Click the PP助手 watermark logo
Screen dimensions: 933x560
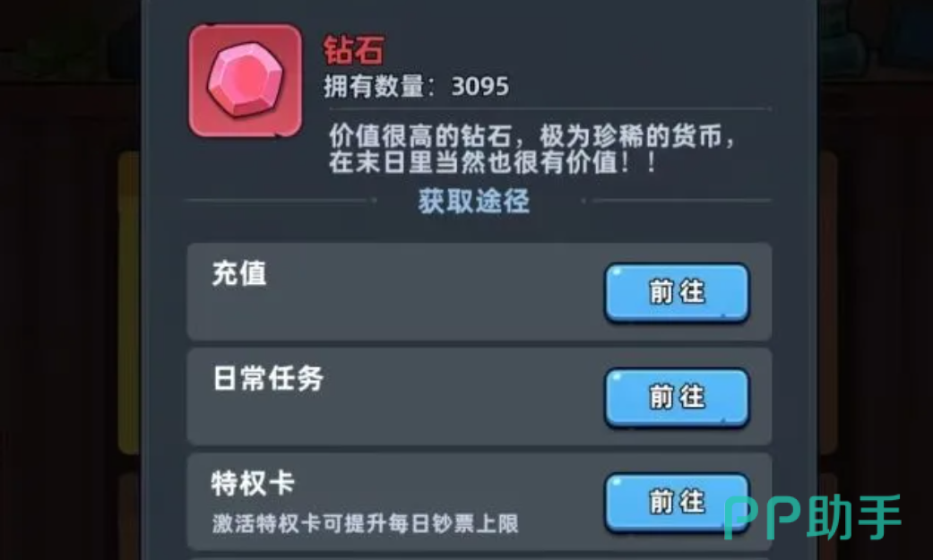[812, 517]
